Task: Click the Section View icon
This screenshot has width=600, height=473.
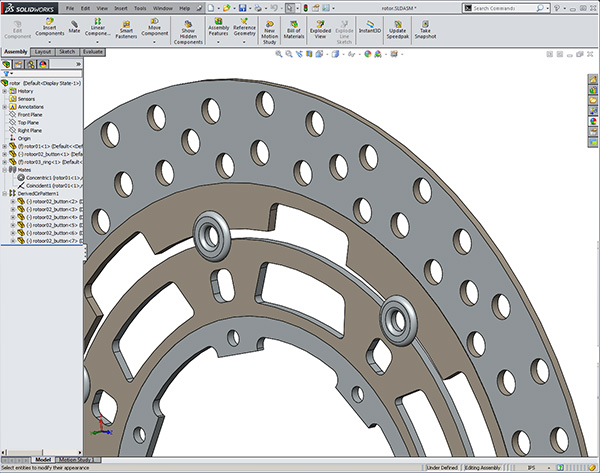Action: coord(309,54)
